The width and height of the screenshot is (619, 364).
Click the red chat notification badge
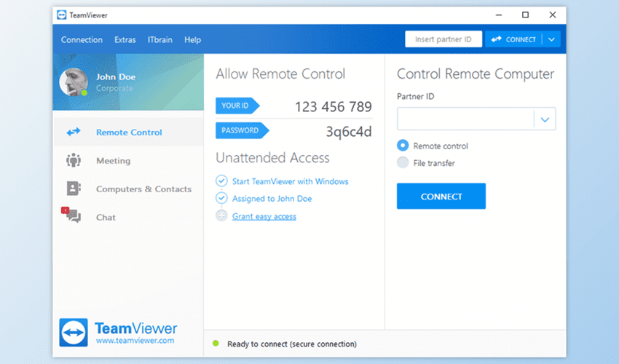click(65, 210)
